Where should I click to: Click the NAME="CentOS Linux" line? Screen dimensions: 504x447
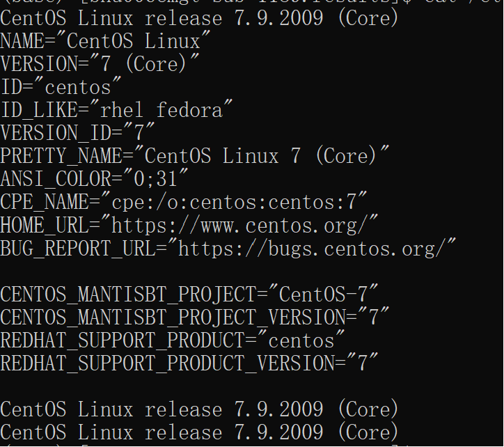[105, 41]
